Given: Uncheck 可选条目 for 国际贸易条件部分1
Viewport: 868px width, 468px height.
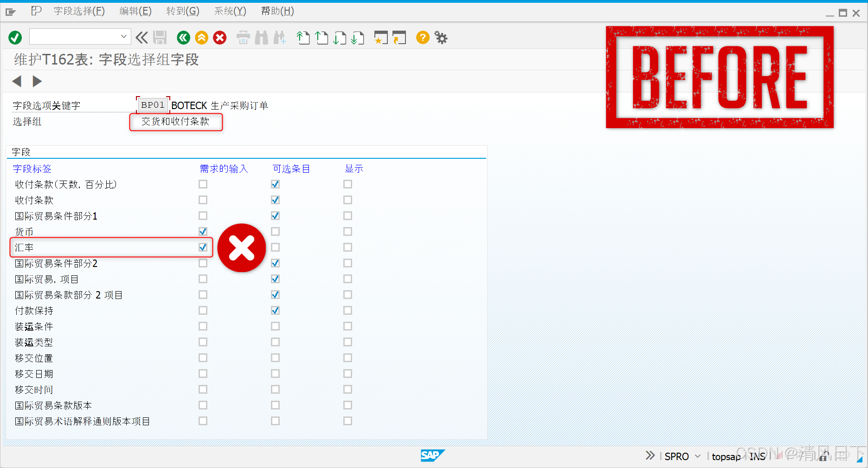Looking at the screenshot, I should point(275,215).
